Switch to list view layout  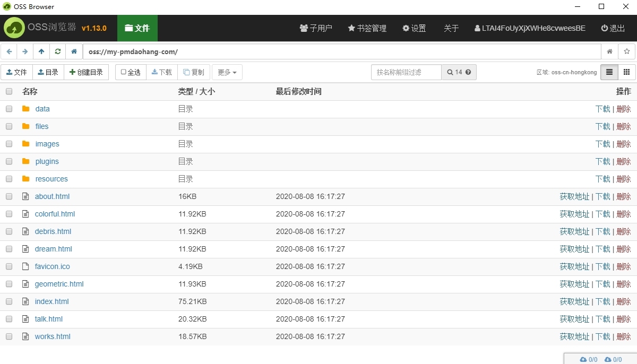tap(609, 72)
